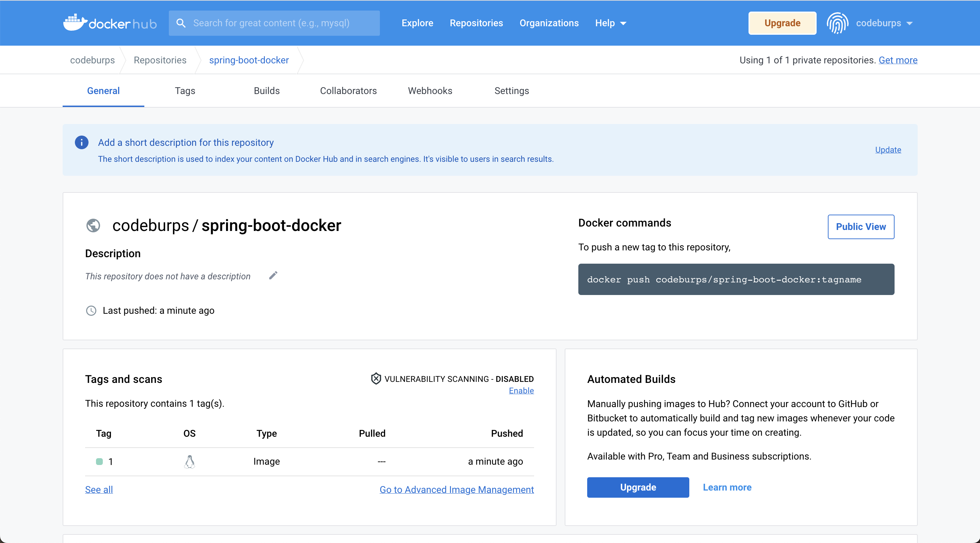This screenshot has height=543, width=980.
Task: Click 'This repository does not have a description'
Action: point(168,277)
